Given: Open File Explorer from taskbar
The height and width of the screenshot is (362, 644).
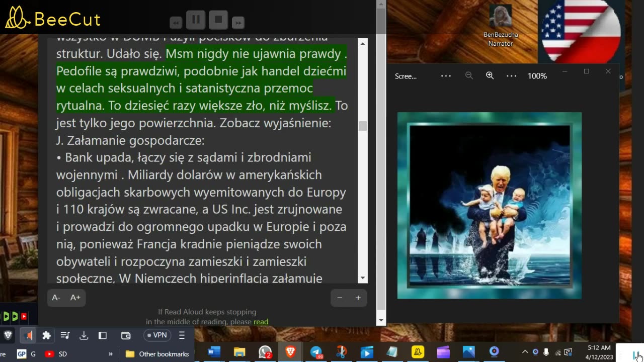Looking at the screenshot, I should 239,352.
